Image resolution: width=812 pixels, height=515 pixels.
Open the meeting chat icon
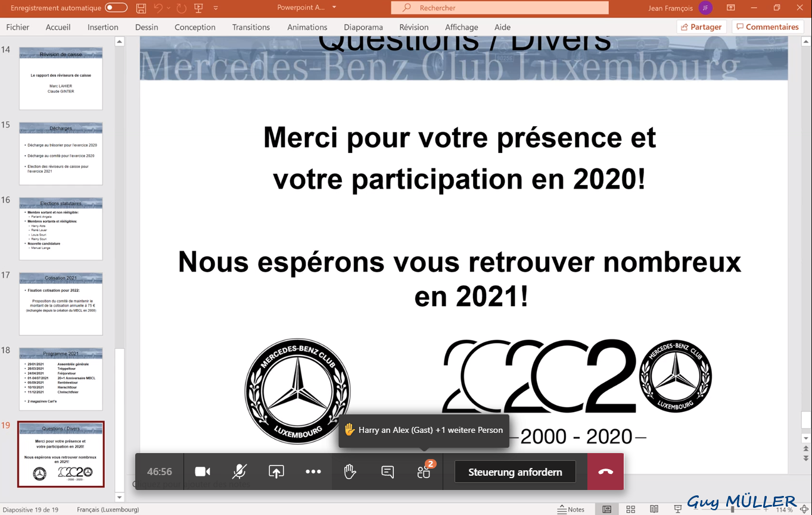387,472
